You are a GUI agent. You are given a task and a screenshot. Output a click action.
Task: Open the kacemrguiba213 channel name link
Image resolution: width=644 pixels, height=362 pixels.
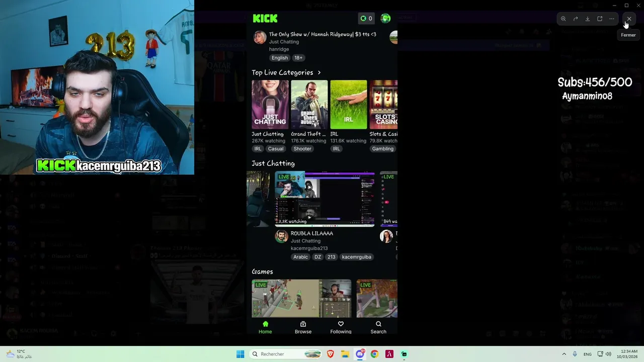click(x=309, y=248)
